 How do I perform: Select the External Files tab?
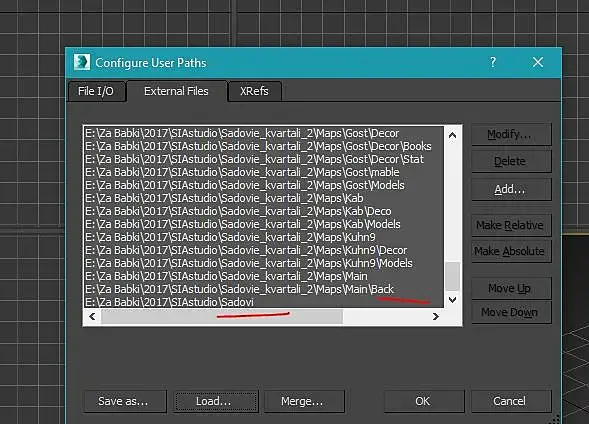176,91
